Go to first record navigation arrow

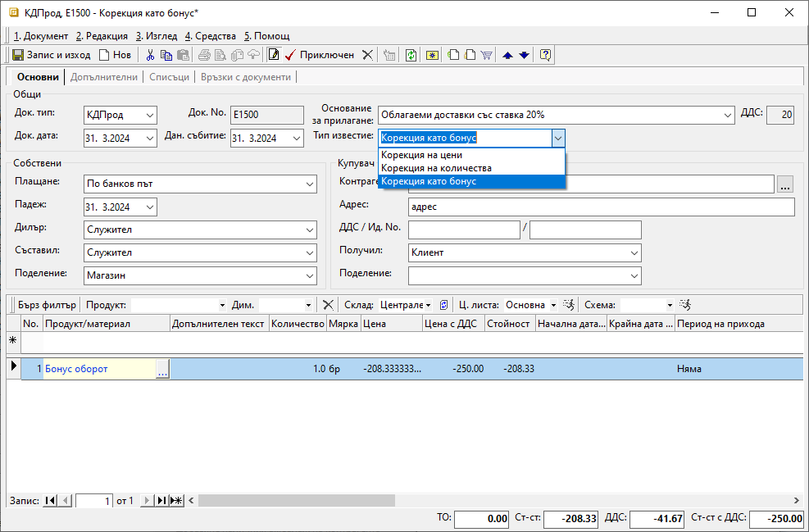[x=51, y=500]
